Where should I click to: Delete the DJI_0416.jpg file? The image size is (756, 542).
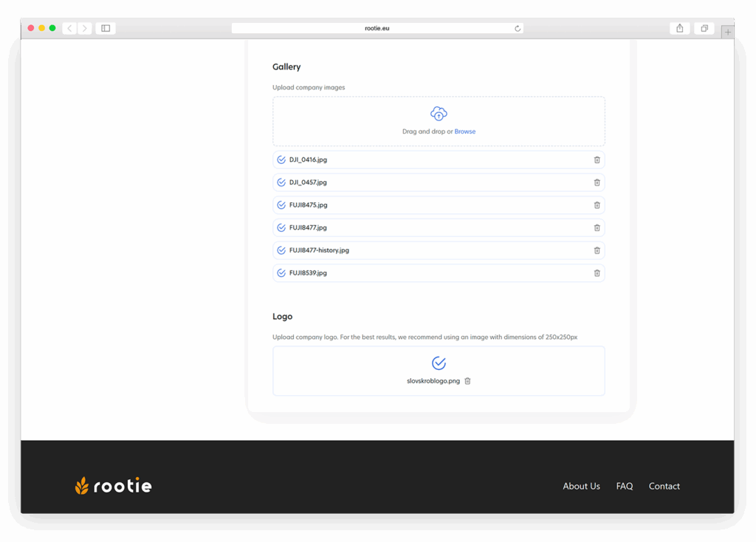597,159
